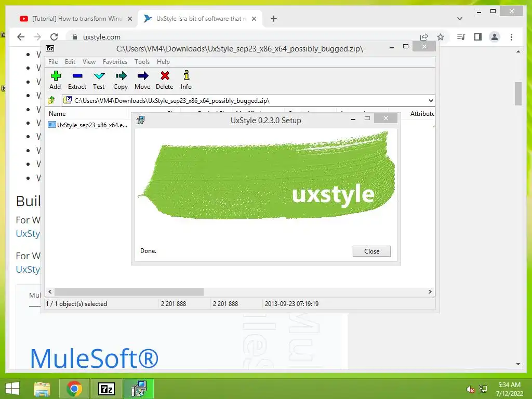The image size is (532, 399).
Task: Click the 7-Zip horizontal scrollbar thumb
Action: coord(129,292)
